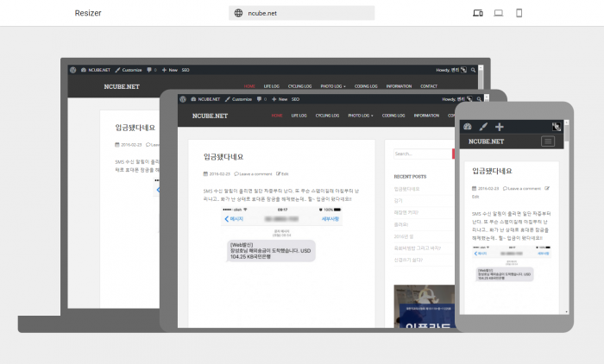Click user avatar icon in phone admin bar
This screenshot has height=364, width=604.
click(557, 127)
